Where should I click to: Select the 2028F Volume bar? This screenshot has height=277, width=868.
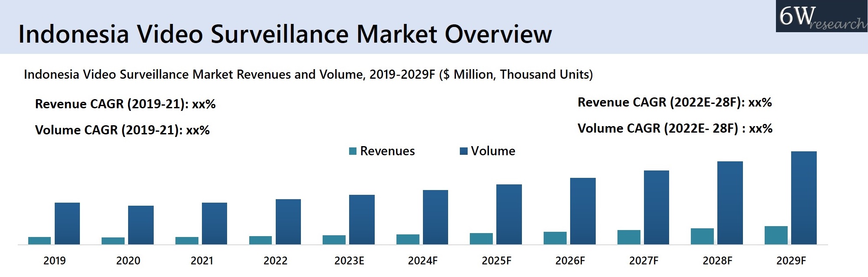[x=730, y=203]
